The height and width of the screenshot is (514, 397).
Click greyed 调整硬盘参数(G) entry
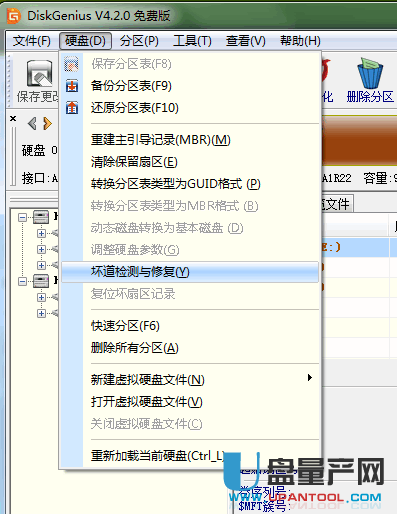pos(190,250)
